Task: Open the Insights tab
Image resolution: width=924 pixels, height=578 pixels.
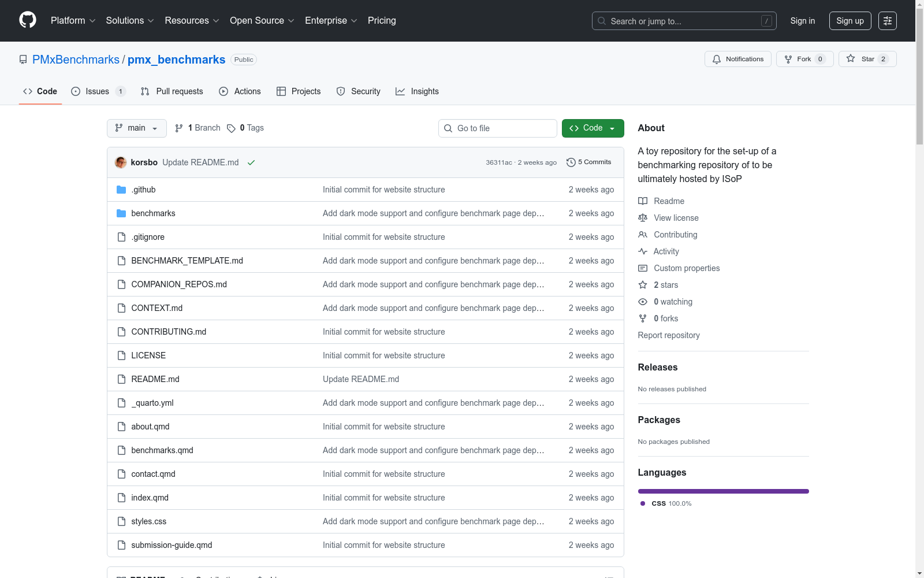Action: (418, 91)
